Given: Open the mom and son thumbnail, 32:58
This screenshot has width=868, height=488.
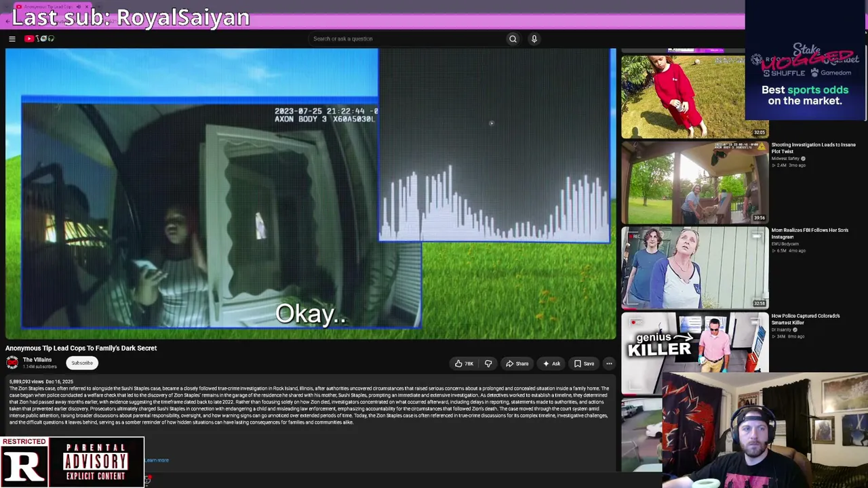Looking at the screenshot, I should click(694, 267).
